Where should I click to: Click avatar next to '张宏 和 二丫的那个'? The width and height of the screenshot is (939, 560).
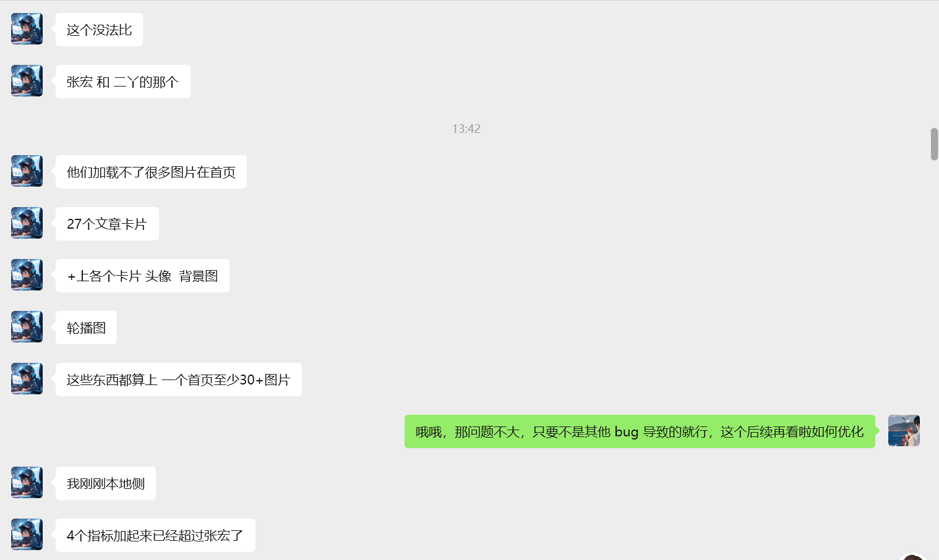point(27,81)
